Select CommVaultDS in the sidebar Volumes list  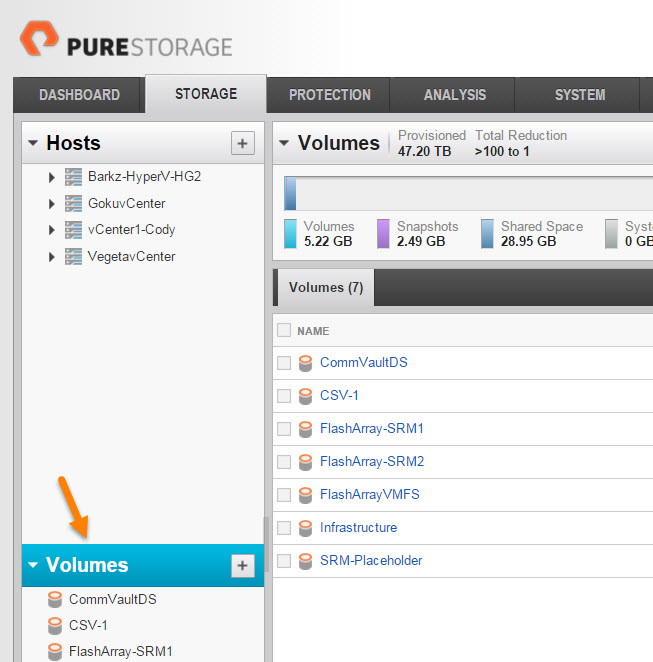click(113, 599)
